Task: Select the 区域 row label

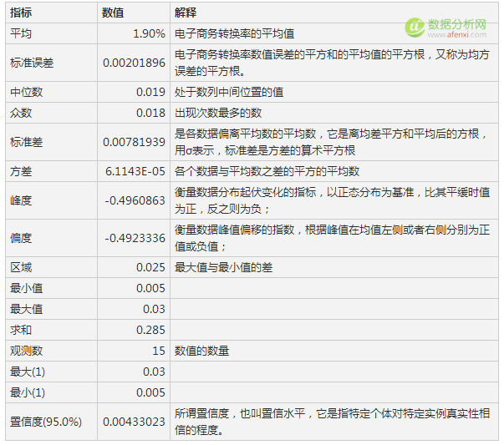Action: click(21, 267)
